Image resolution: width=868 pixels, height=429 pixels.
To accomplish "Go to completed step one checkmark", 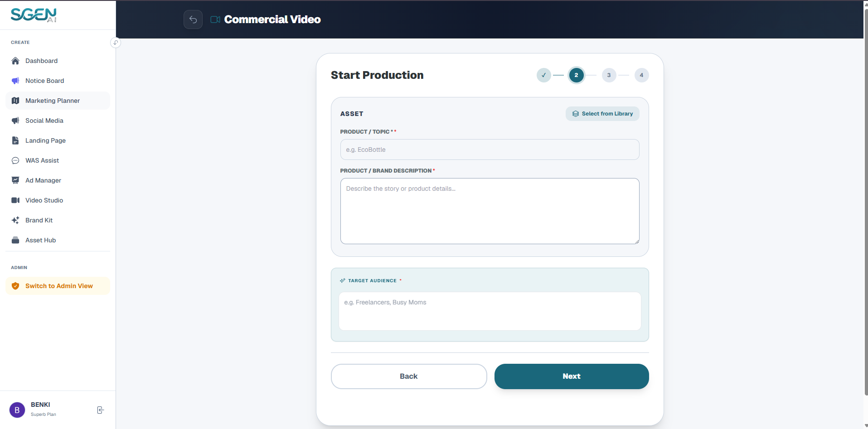I will click(x=544, y=75).
